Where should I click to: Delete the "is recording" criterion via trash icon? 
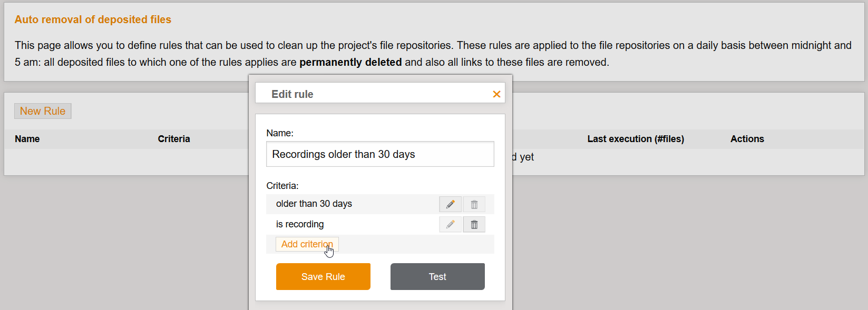(x=473, y=224)
